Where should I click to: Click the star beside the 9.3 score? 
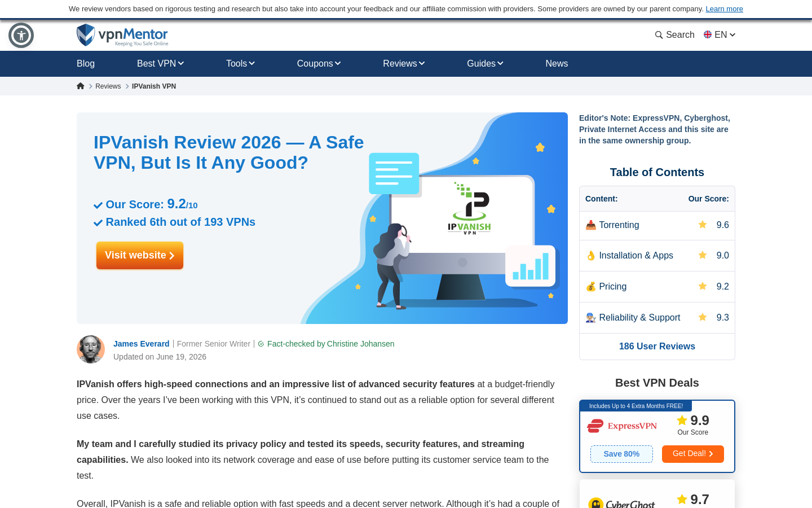(x=703, y=317)
